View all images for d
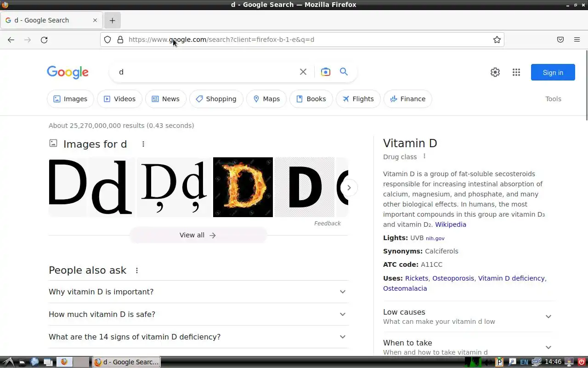The height and width of the screenshot is (368, 588). pyautogui.click(x=198, y=235)
